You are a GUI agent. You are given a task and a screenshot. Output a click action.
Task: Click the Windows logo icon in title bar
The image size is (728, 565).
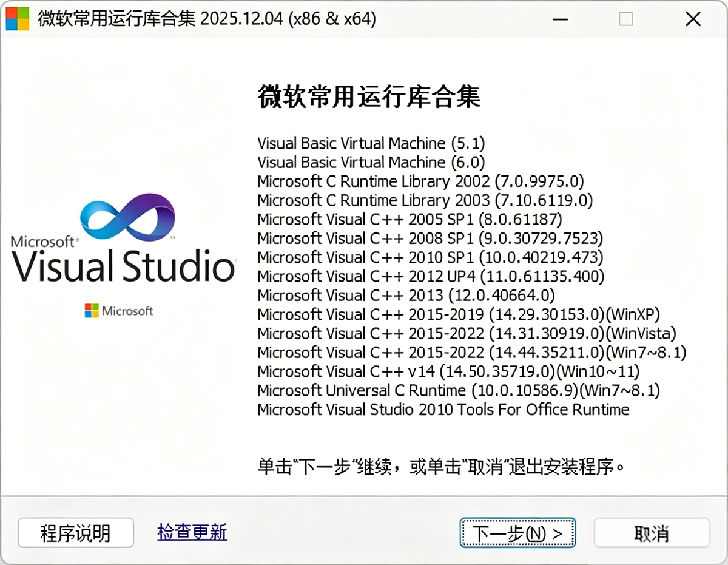17,19
